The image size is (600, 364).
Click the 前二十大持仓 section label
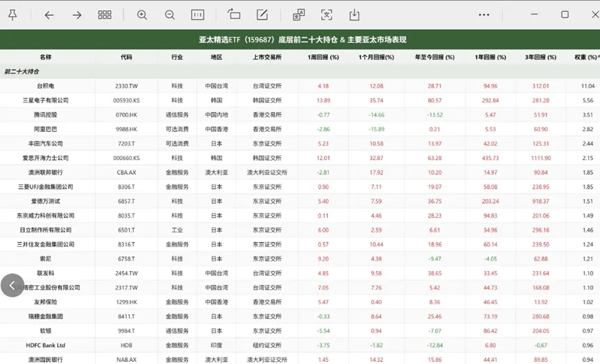[22, 71]
